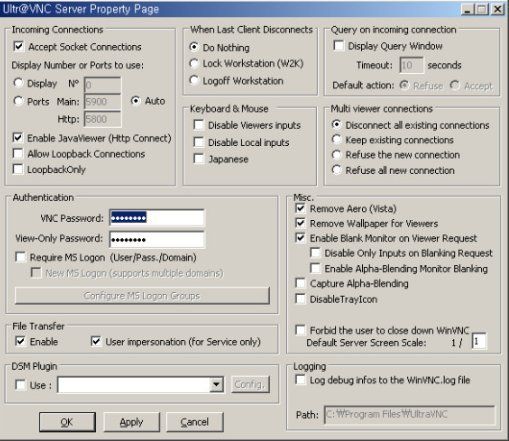The height and width of the screenshot is (441, 509).
Task: Click Configure MS Logon Groups button
Action: coord(142,296)
